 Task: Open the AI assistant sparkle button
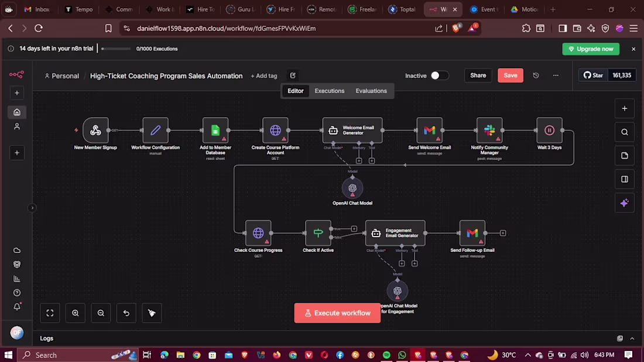pos(624,203)
